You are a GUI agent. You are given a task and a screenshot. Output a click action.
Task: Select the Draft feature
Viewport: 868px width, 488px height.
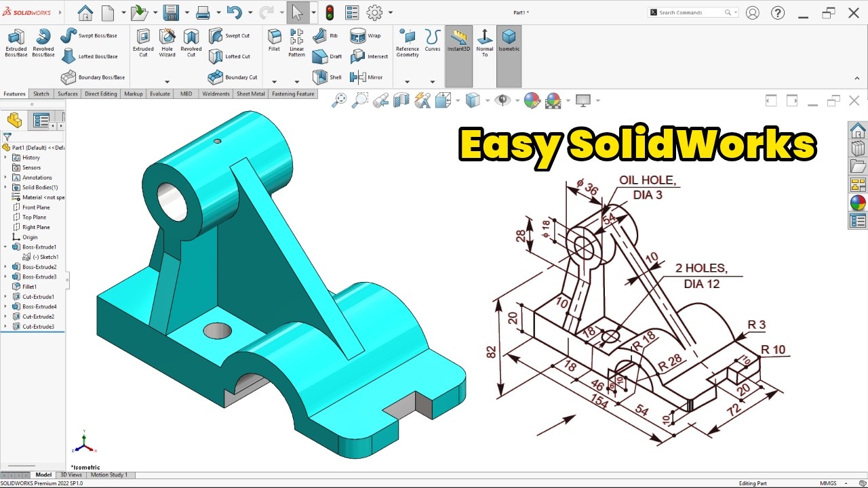click(328, 56)
